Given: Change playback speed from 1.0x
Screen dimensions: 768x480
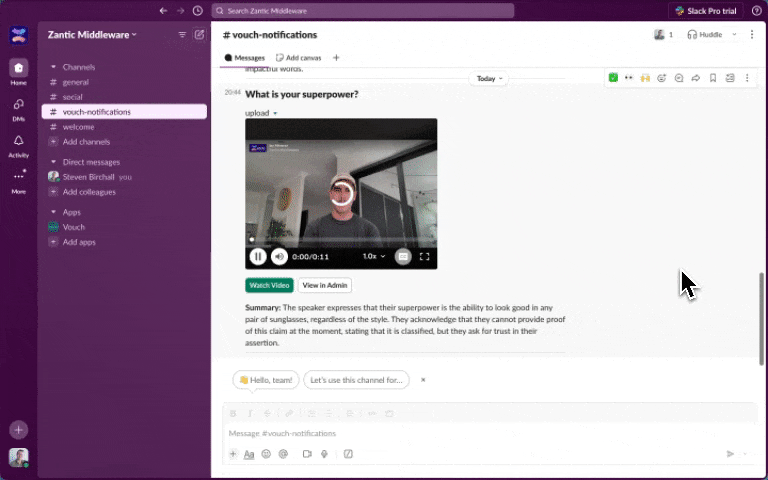Looking at the screenshot, I should 374,256.
